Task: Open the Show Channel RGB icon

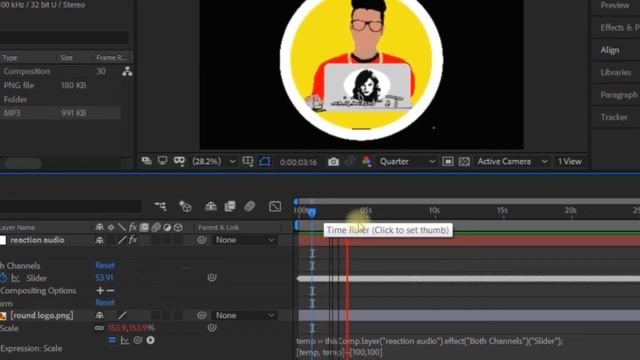Action: click(x=366, y=162)
